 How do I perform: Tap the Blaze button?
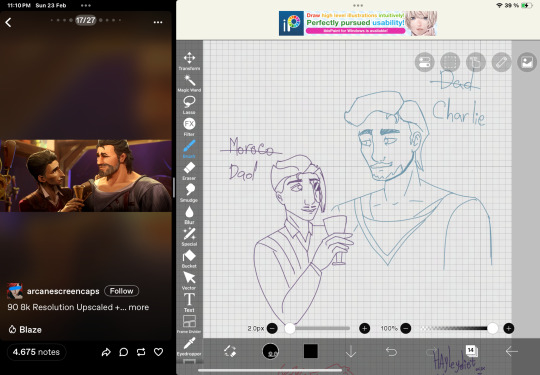(x=25, y=330)
